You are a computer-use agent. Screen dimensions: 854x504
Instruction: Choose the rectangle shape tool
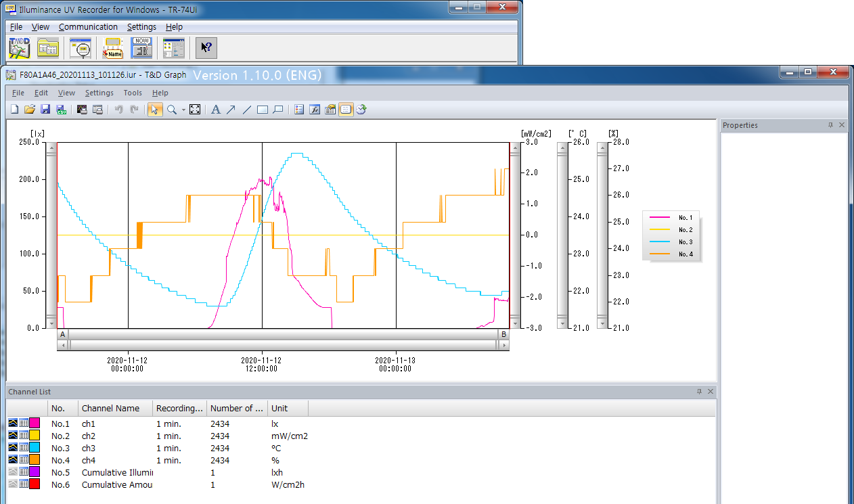coord(263,110)
